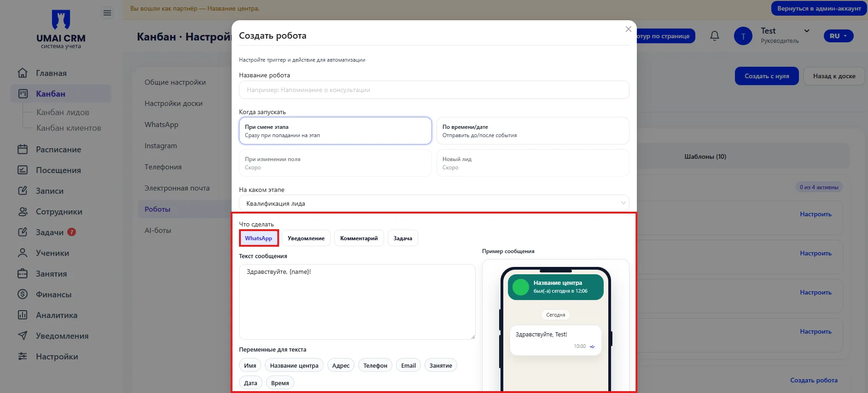The image size is (868, 393).
Task: Click the user avatar circle T
Action: pyautogui.click(x=743, y=36)
